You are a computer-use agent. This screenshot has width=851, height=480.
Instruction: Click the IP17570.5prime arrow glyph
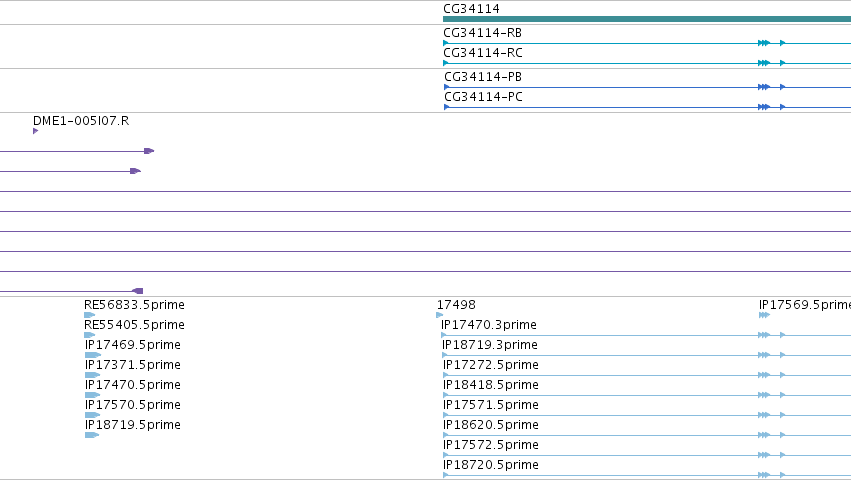point(92,415)
